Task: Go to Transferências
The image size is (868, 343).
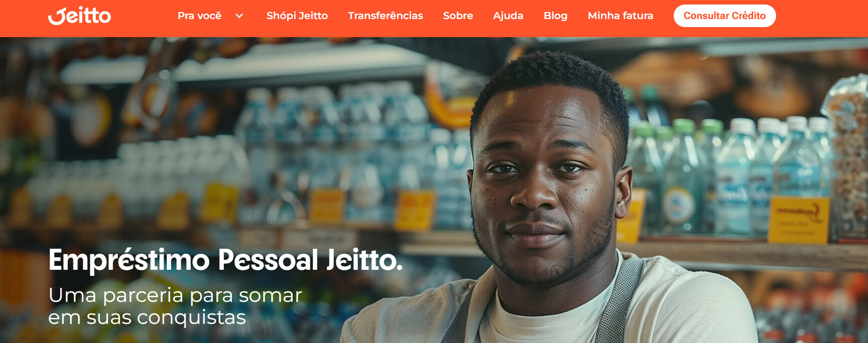Action: (x=386, y=16)
